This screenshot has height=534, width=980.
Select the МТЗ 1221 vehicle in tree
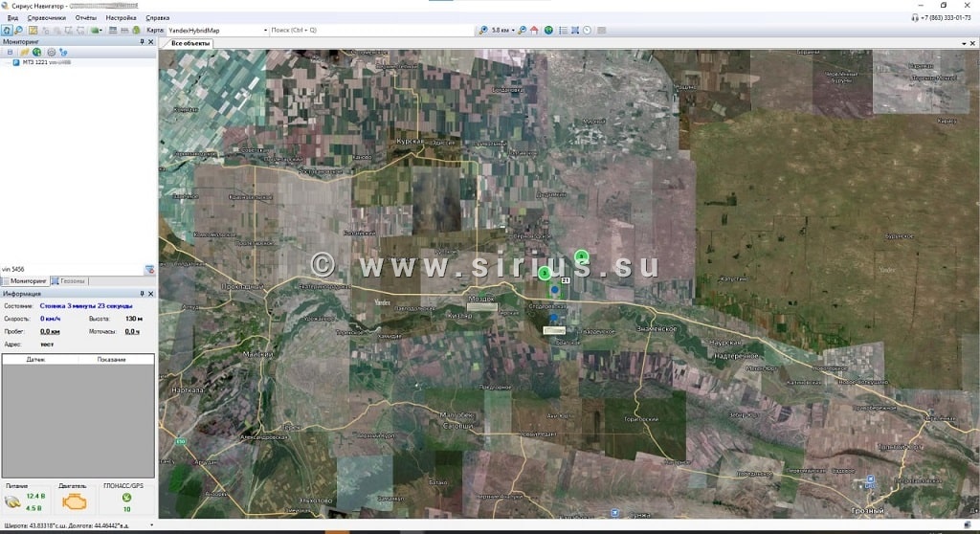(35, 62)
